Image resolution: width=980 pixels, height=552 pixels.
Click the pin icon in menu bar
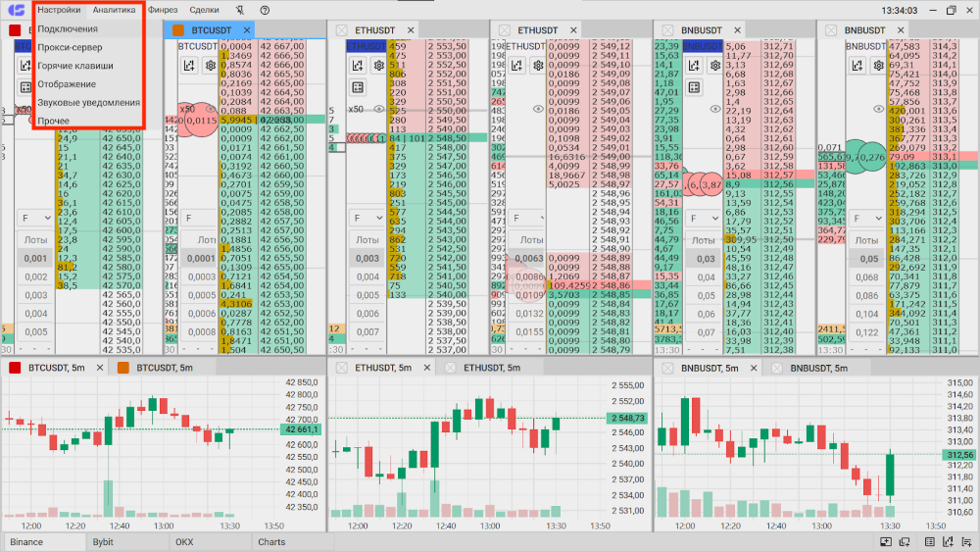241,10
